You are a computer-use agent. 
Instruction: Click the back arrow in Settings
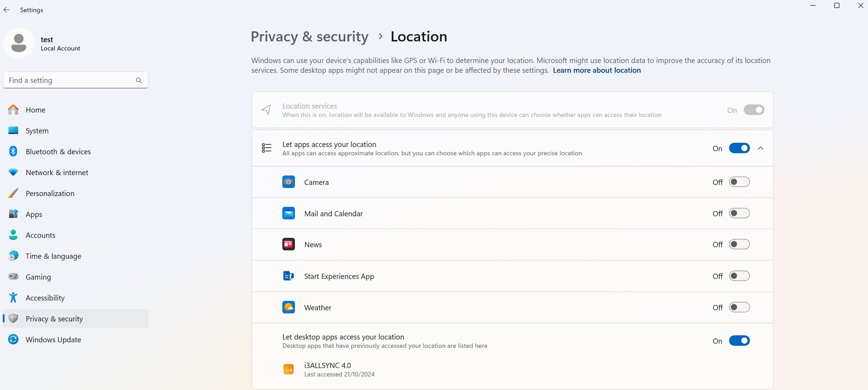coord(6,10)
